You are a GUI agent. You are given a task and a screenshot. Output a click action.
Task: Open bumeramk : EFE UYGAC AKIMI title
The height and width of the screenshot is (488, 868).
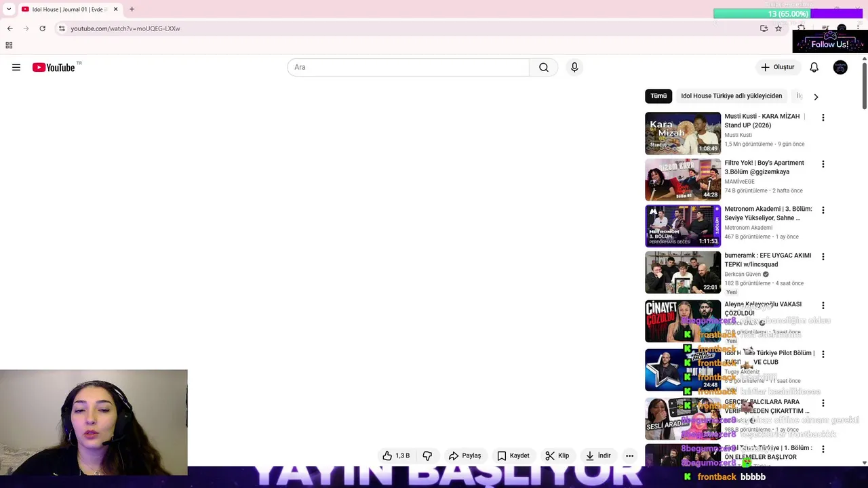click(x=768, y=260)
